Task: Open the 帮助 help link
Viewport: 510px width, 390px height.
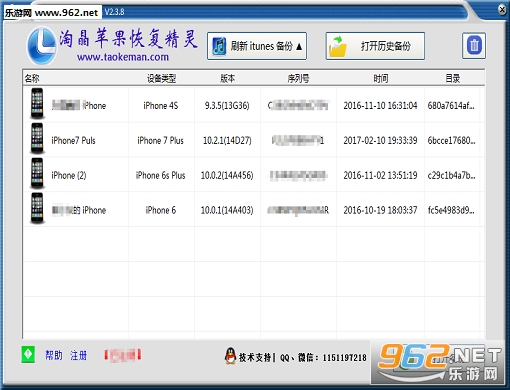Action: [x=54, y=355]
